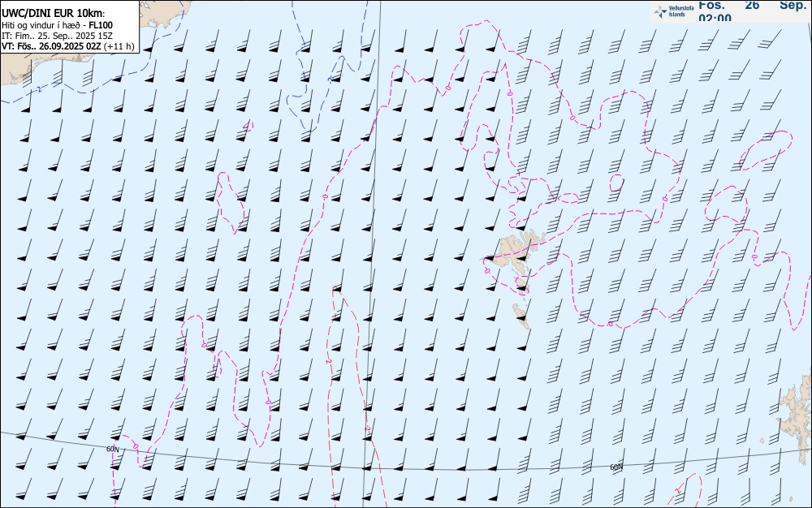The width and height of the screenshot is (812, 508).
Task: Click the 'IT: Fim.. 25. Sep.. 2025 15Z' line
Action: 57,36
